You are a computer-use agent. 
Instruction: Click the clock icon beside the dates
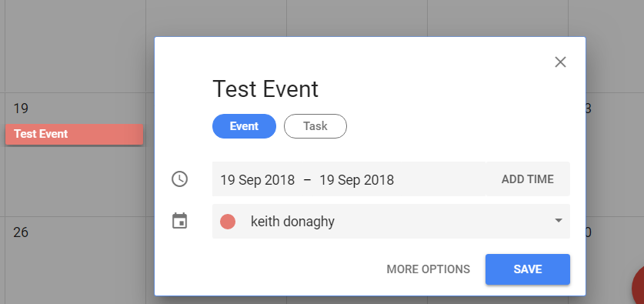179,179
